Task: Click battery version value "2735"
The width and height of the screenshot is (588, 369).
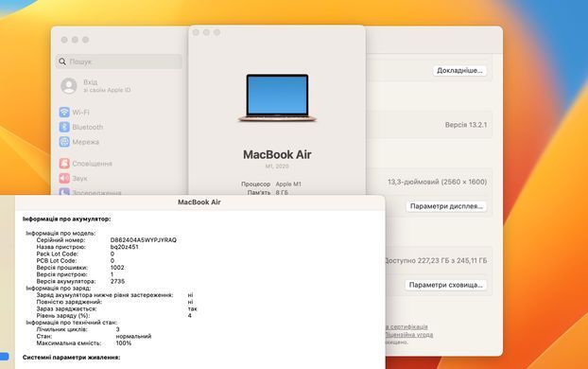Action: (117, 281)
